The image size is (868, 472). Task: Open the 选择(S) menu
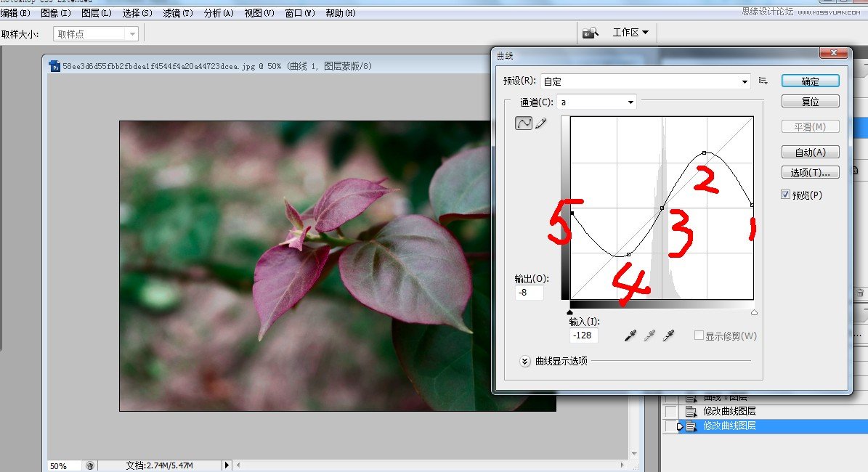(x=137, y=13)
